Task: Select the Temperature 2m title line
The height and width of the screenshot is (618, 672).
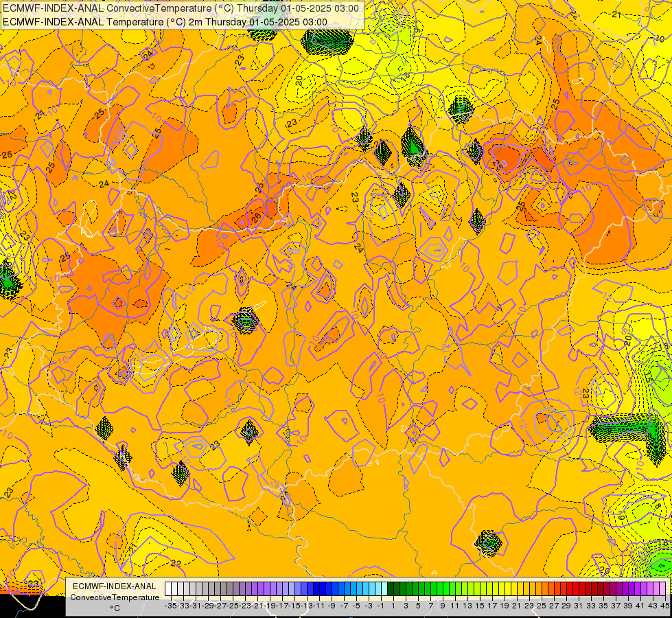Action: [x=165, y=22]
